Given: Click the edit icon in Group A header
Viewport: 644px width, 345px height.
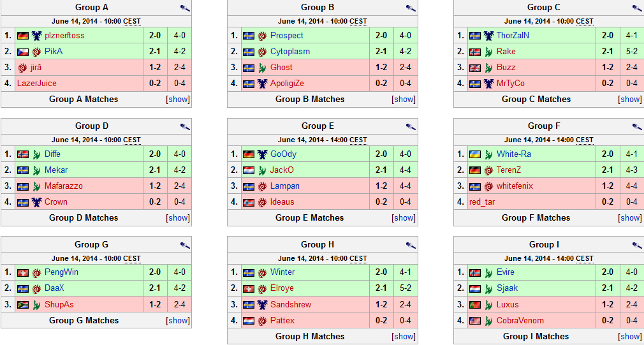Looking at the screenshot, I should 185,8.
